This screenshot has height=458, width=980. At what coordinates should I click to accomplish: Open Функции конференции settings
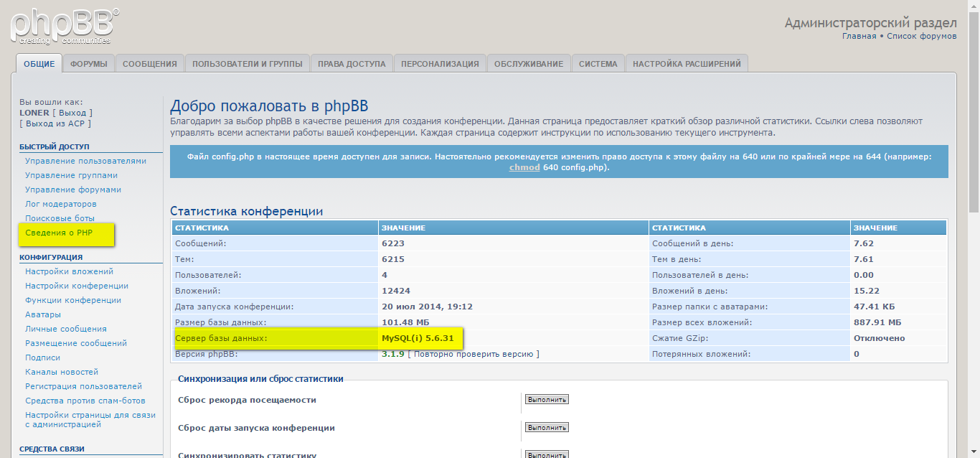(x=73, y=300)
